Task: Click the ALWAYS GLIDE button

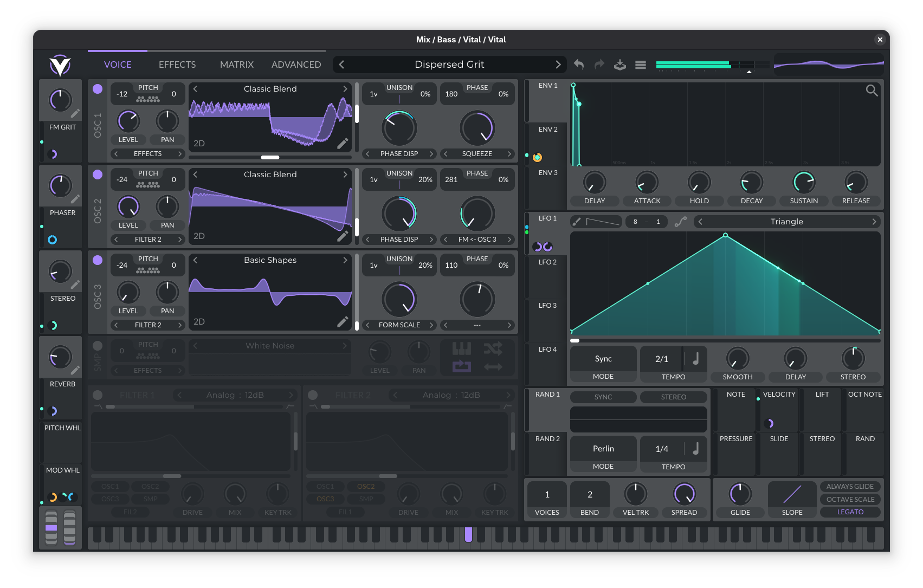Action: [850, 487]
